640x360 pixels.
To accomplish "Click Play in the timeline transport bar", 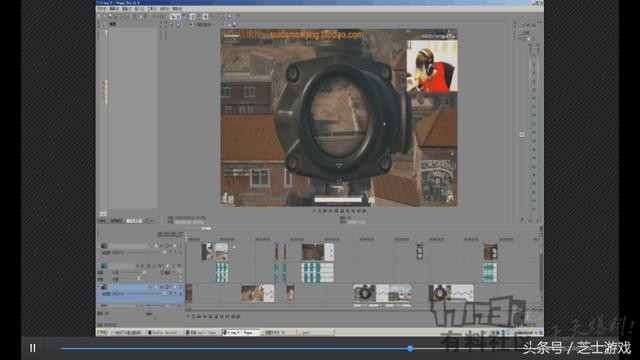I will click(x=205, y=316).
